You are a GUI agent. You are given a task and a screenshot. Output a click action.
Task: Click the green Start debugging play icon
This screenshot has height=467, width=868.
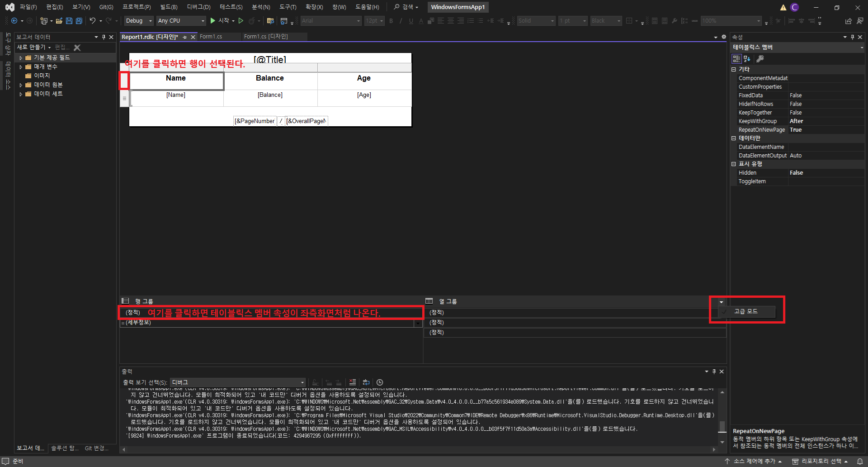pyautogui.click(x=213, y=21)
